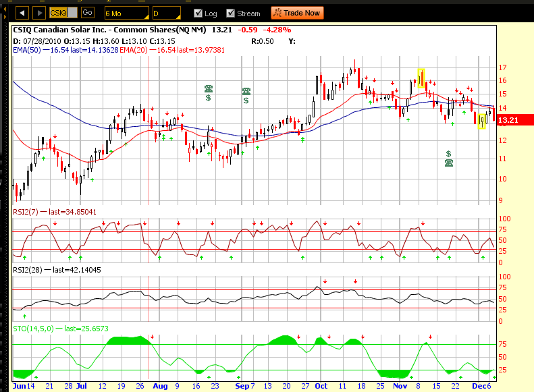Click the phone event icon near Sep 7
The width and height of the screenshot is (534, 392).
246,91
